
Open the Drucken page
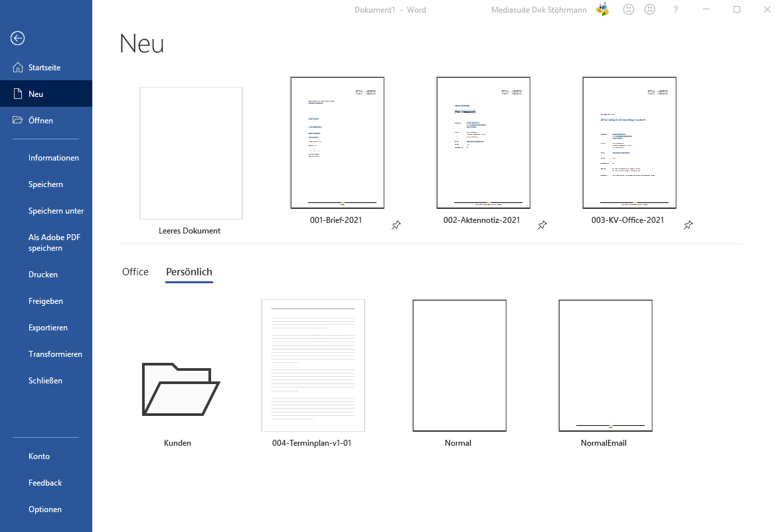[43, 275]
